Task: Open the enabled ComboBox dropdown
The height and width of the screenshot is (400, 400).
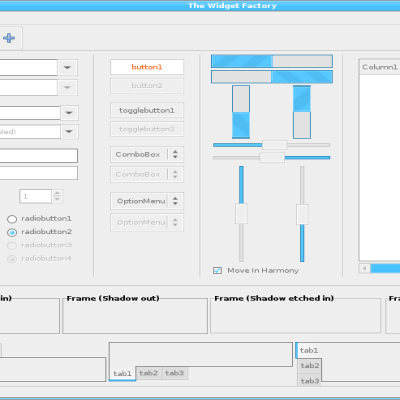Action: 147,154
